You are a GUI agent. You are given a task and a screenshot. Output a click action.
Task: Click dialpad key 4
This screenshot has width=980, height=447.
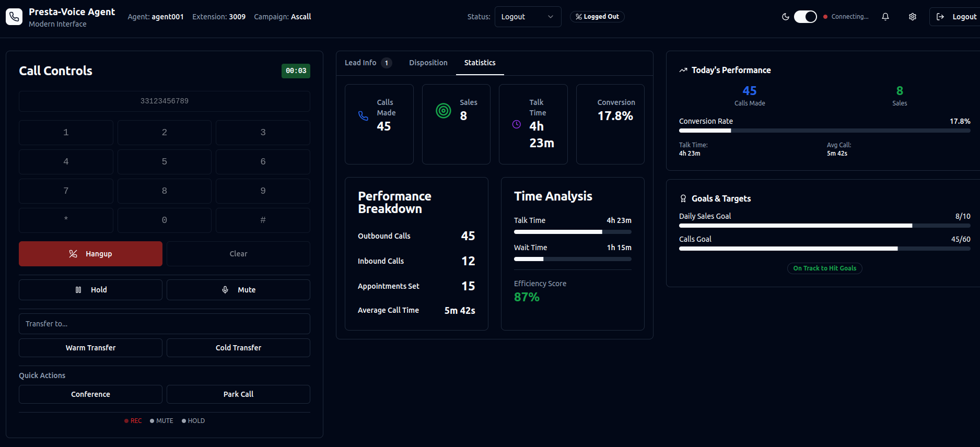pyautogui.click(x=66, y=162)
